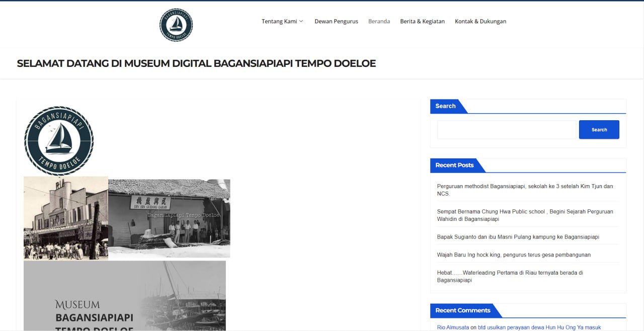Viewport: 644px width, 331px height.
Task: View the old cinema building photo
Action: pyautogui.click(x=66, y=218)
